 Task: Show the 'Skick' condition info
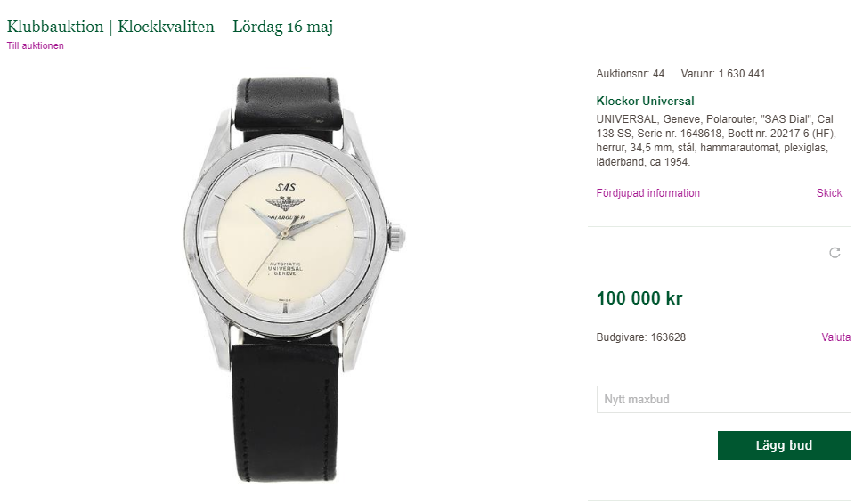tap(828, 193)
